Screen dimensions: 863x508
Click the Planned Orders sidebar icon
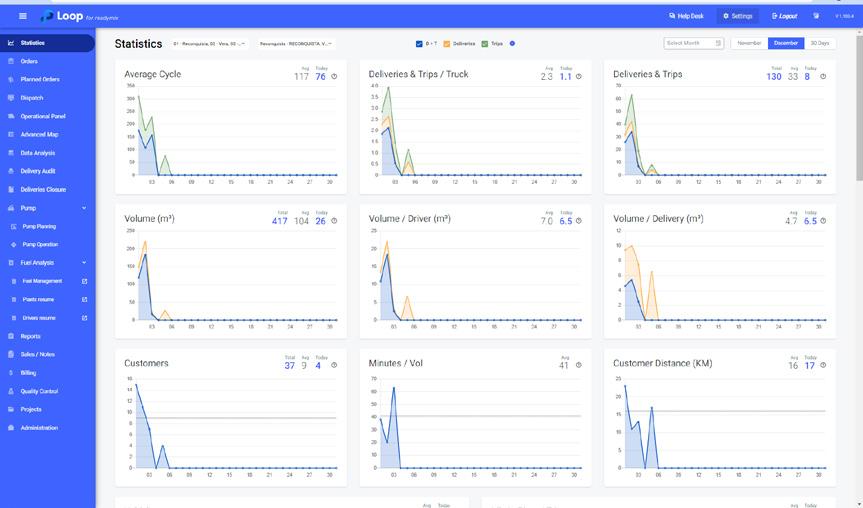pos(10,79)
